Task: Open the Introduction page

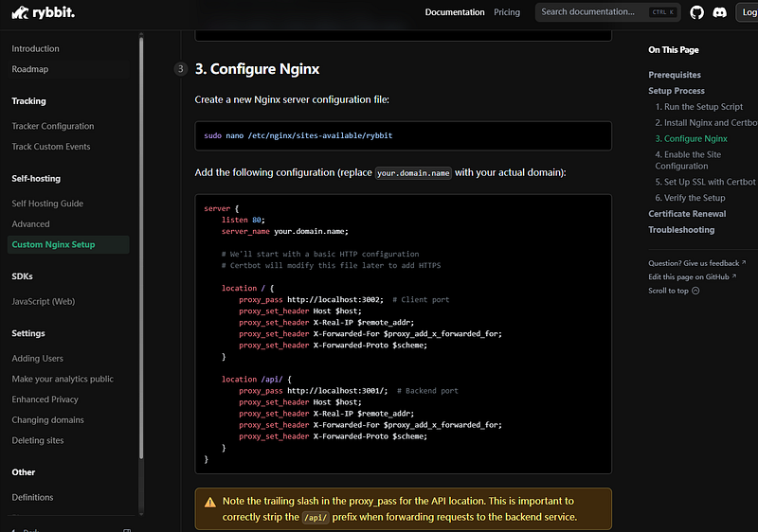Action: click(35, 49)
